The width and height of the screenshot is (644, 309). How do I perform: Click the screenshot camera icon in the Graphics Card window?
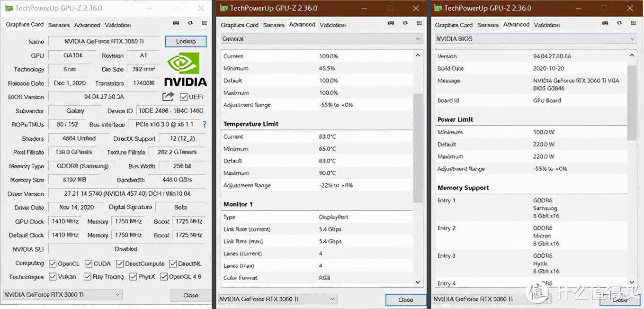click(x=176, y=23)
